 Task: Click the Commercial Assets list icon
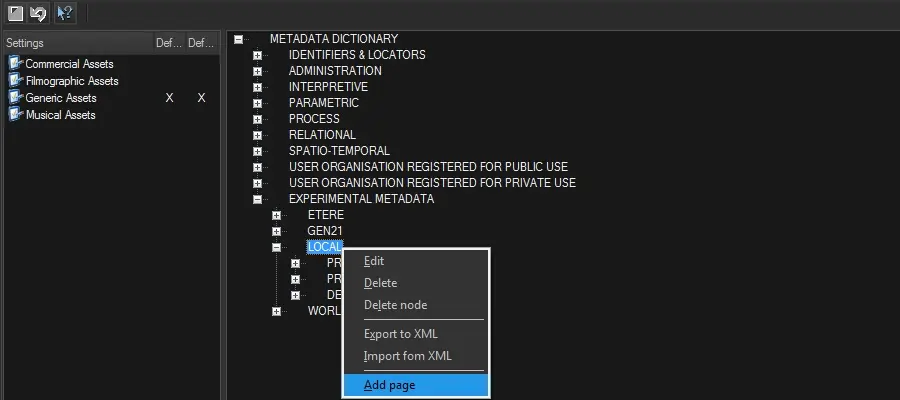(x=15, y=64)
